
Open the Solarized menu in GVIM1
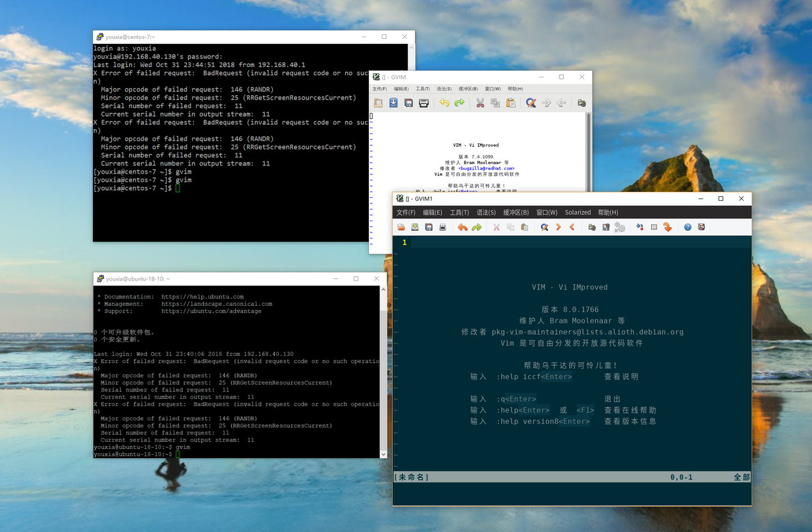(577, 212)
